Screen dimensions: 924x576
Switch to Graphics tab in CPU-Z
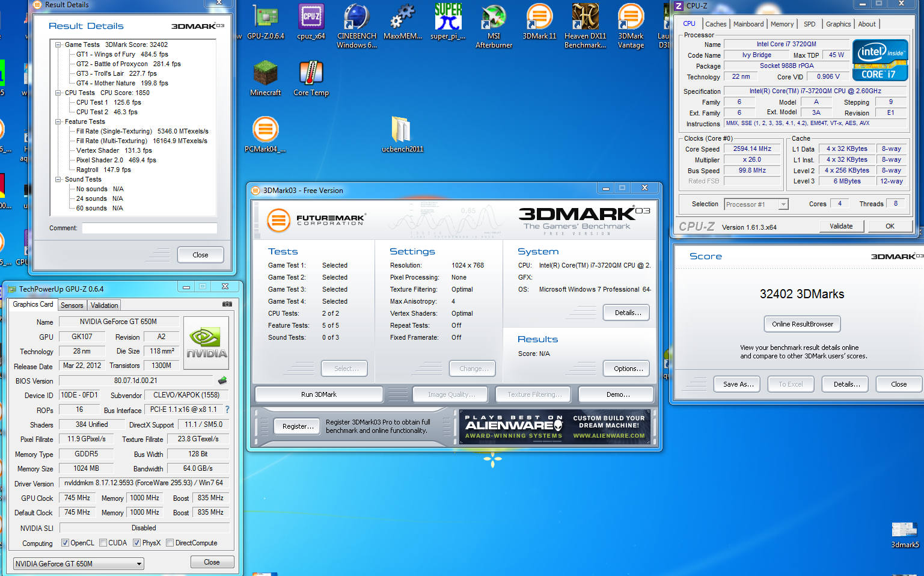[x=838, y=24]
